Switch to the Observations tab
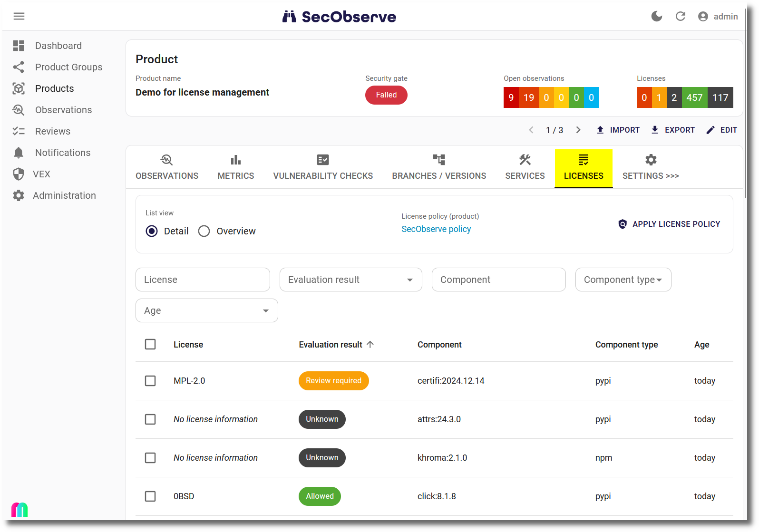This screenshot has width=759, height=532. tap(167, 168)
